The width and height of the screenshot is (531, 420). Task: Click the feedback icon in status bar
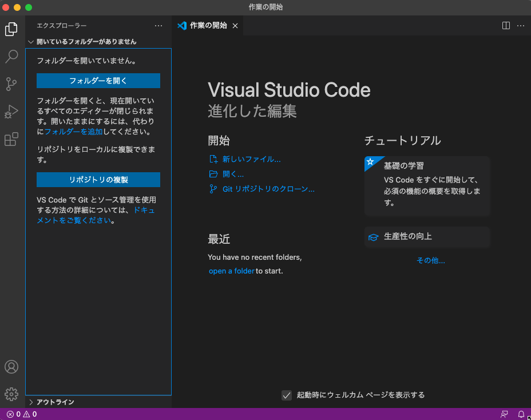[504, 414]
